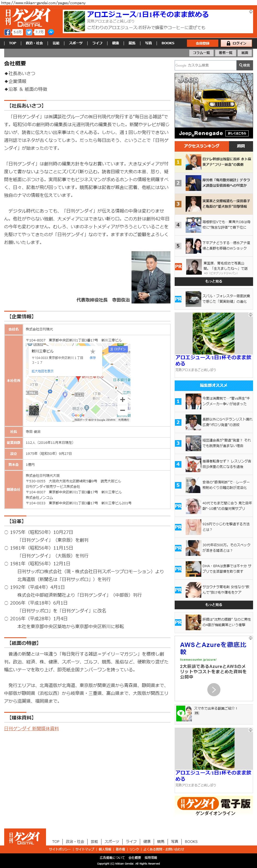This screenshot has width=257, height=868.
Task: Click the circular arrow on AWS Azure ad
Action: 214,690
